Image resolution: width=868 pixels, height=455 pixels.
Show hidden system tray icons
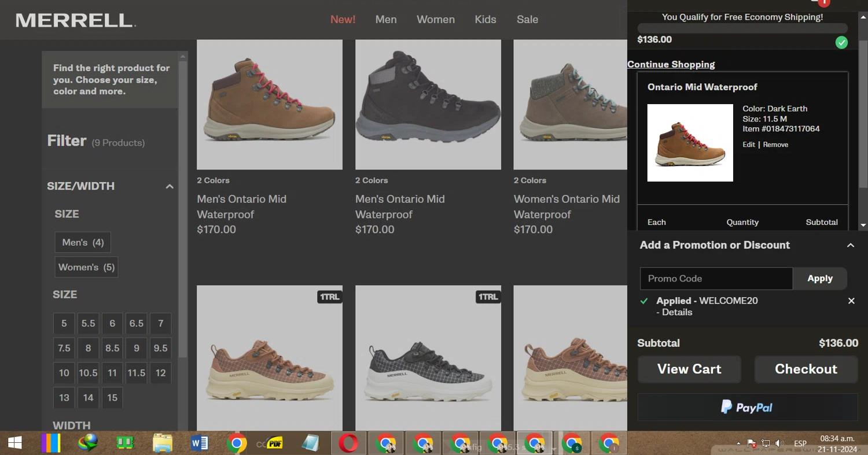click(x=738, y=443)
